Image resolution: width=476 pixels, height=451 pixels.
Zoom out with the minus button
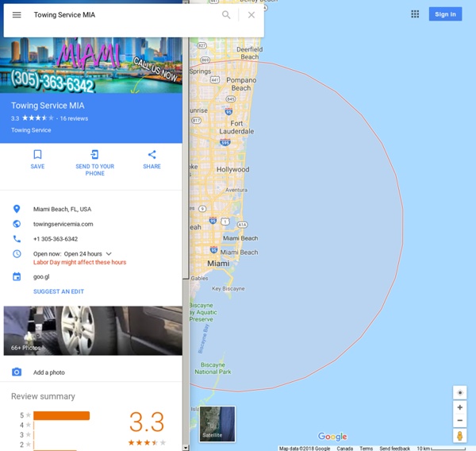tap(460, 421)
